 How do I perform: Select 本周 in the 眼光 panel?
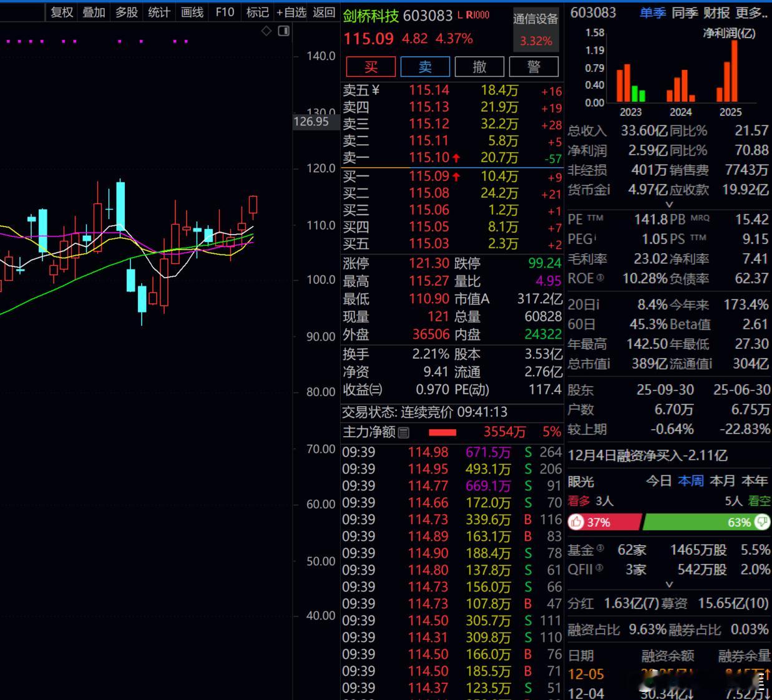(691, 481)
